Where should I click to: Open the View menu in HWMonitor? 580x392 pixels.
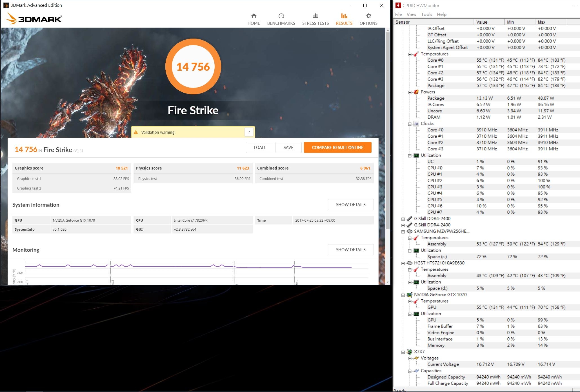(x=411, y=14)
